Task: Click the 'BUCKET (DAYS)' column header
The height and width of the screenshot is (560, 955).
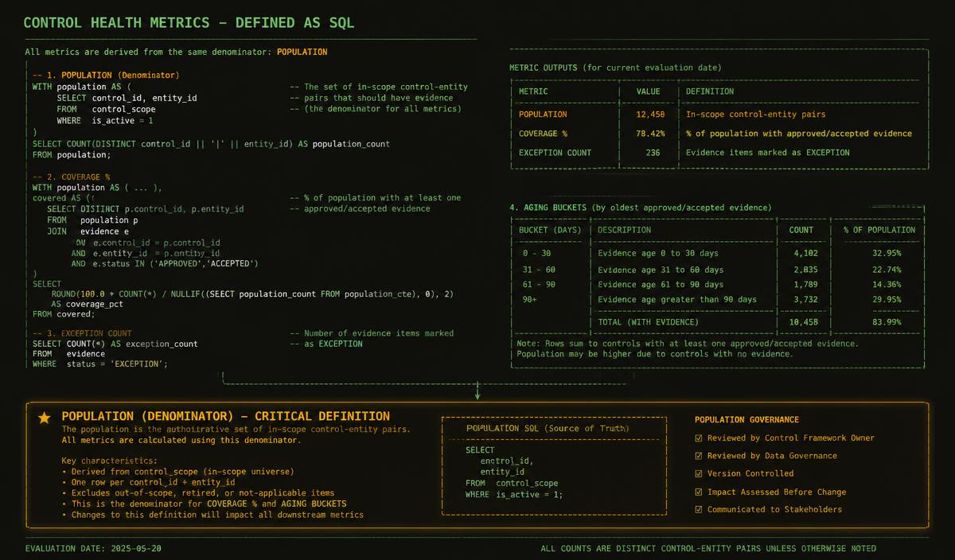Action: point(550,230)
